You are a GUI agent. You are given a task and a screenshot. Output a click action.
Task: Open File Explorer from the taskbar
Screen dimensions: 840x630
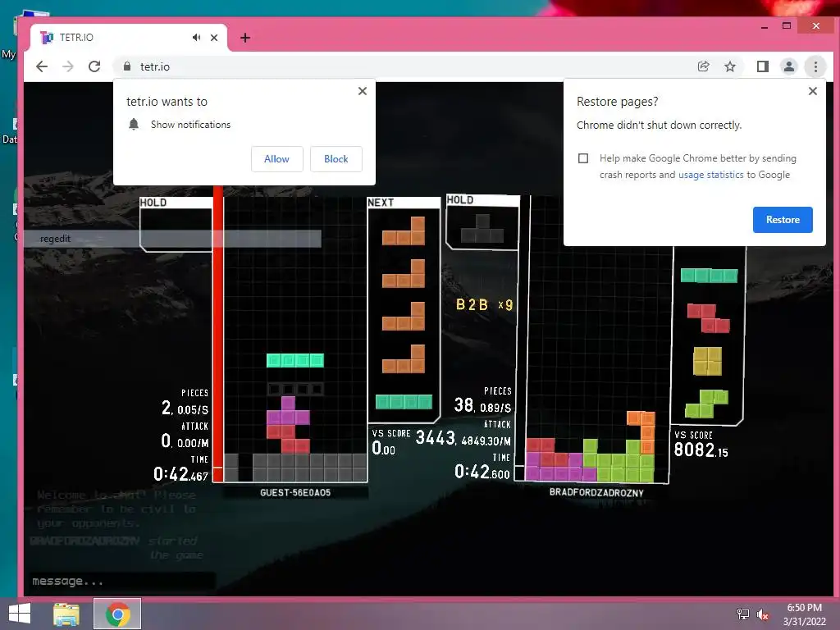click(x=66, y=614)
